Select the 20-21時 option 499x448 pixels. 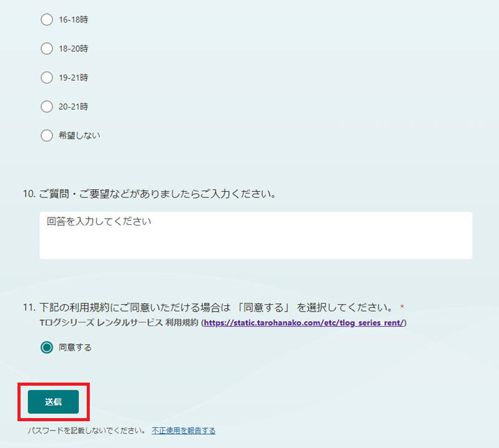coord(47,107)
